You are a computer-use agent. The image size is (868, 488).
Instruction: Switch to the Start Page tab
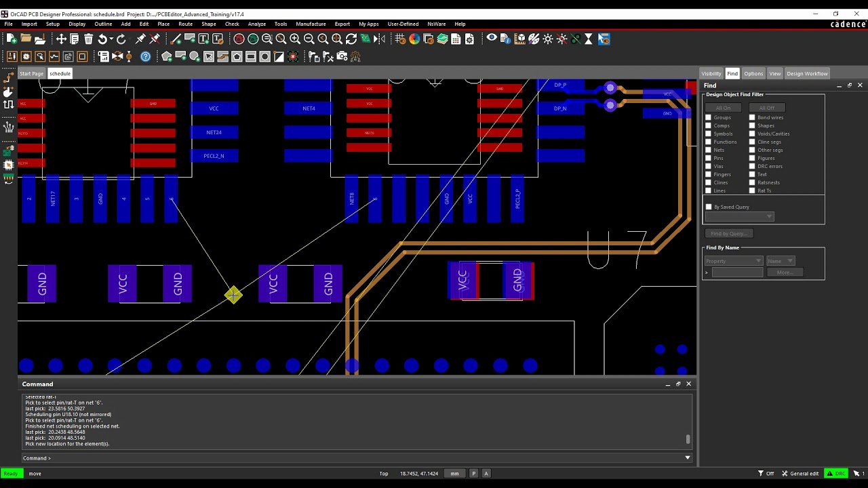tap(31, 73)
